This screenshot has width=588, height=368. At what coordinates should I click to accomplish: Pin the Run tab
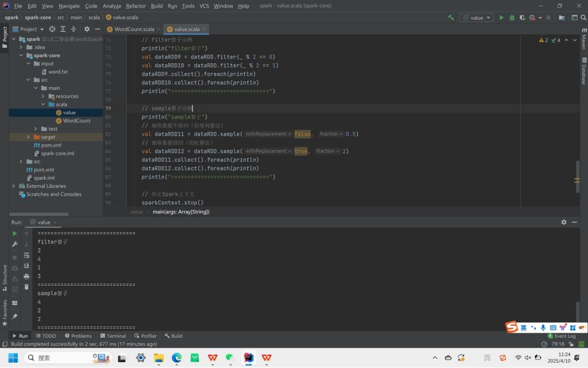(15, 316)
